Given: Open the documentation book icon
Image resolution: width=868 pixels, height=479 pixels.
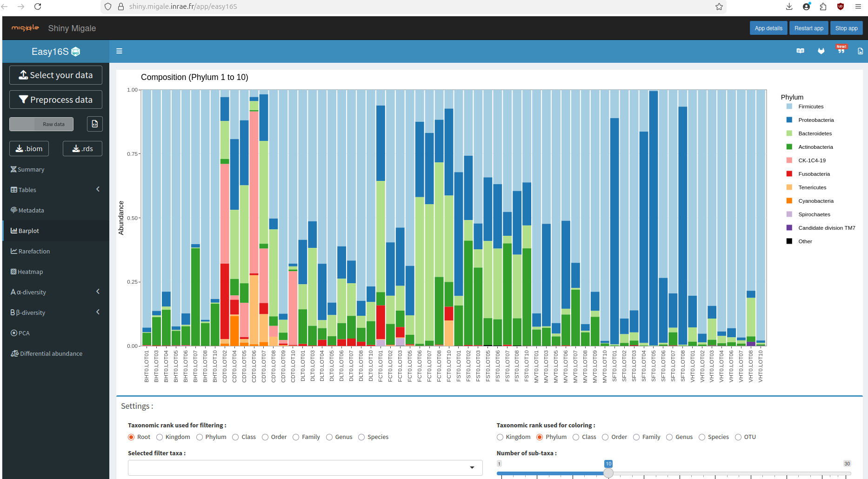Looking at the screenshot, I should point(800,51).
